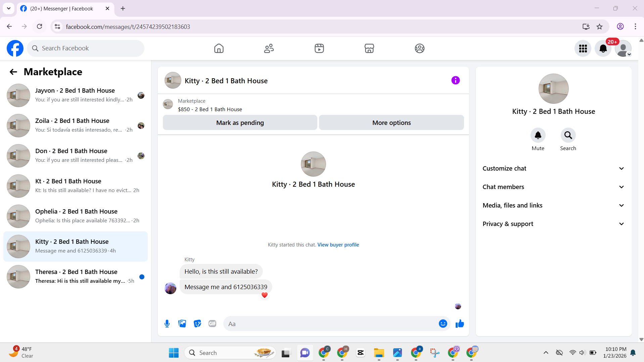Open the notifications bell with 20+ badge
The height and width of the screenshot is (362, 644).
[x=603, y=49]
